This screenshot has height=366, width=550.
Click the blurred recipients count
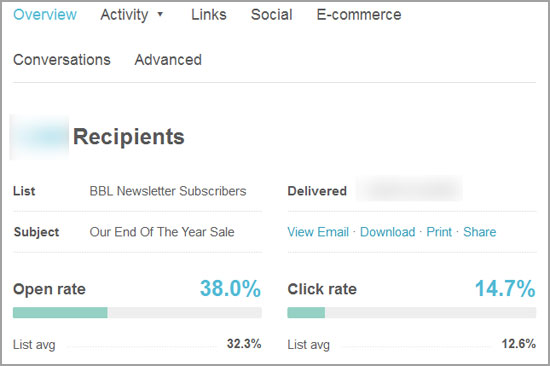[x=39, y=137]
